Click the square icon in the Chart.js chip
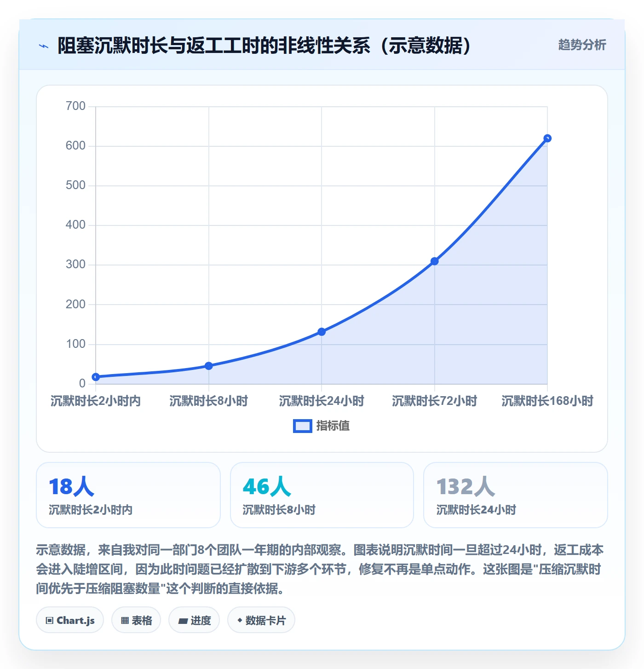644x669 pixels. (x=50, y=621)
